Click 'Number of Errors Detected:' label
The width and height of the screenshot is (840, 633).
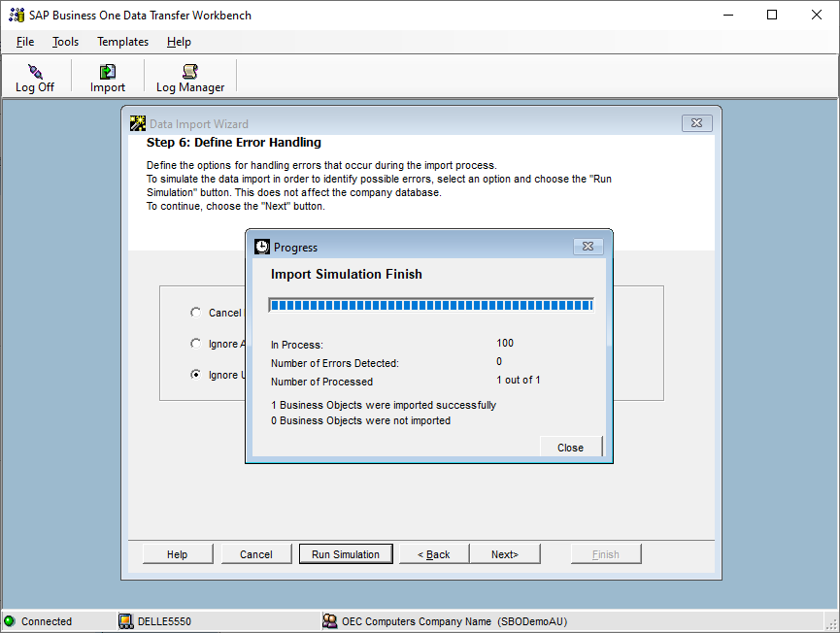(335, 363)
